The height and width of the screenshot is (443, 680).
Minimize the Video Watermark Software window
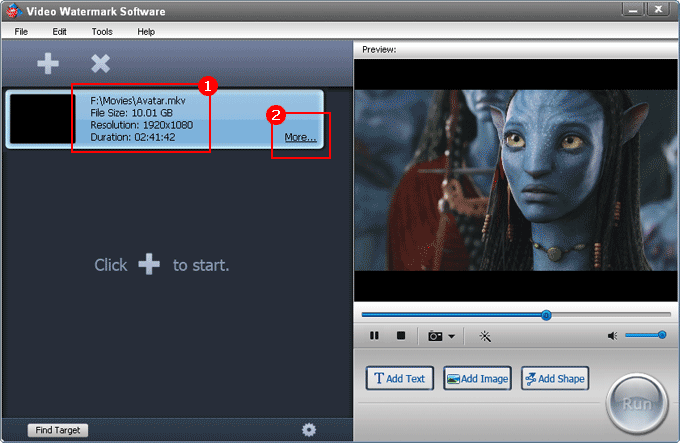633,10
